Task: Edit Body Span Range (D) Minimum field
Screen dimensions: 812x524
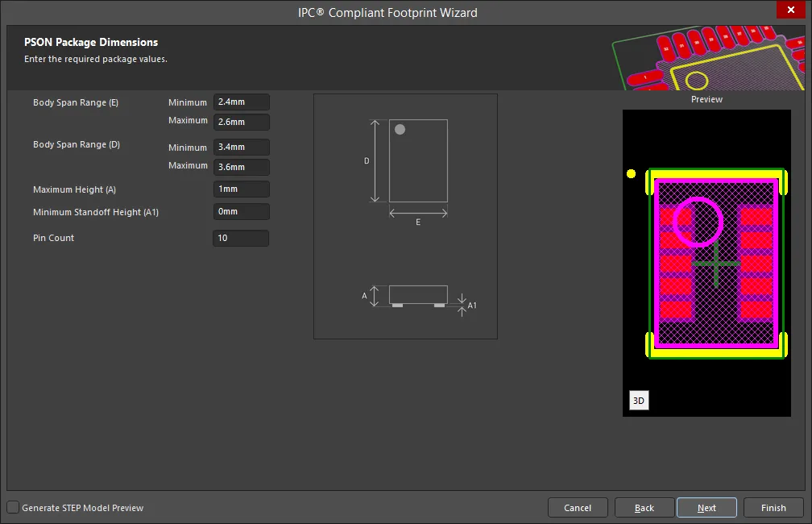Action: (x=242, y=148)
